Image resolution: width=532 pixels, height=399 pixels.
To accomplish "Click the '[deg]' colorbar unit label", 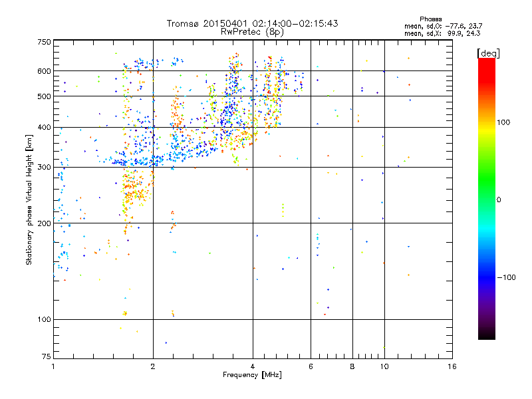I will point(488,54).
